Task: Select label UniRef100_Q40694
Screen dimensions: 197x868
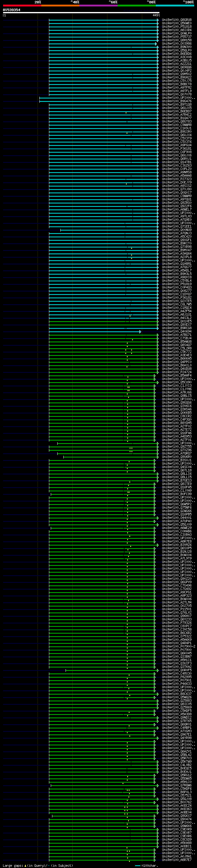Action: pos(177,332)
